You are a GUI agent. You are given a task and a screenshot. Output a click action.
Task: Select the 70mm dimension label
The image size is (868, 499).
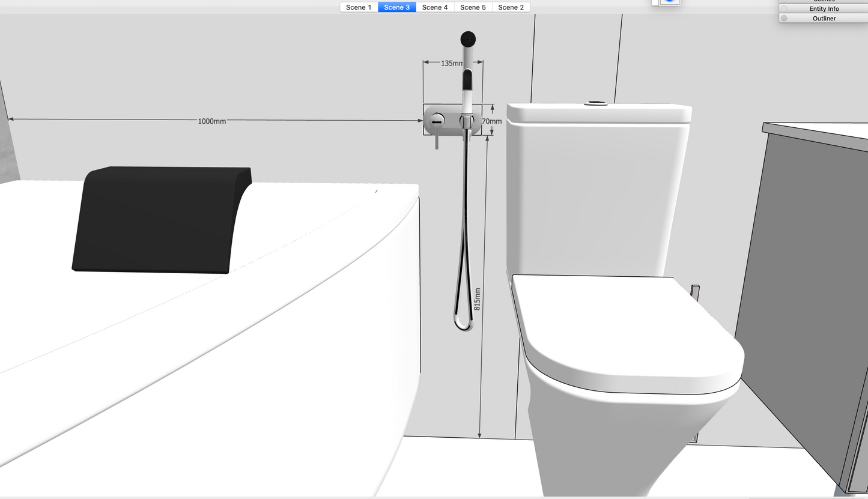492,121
